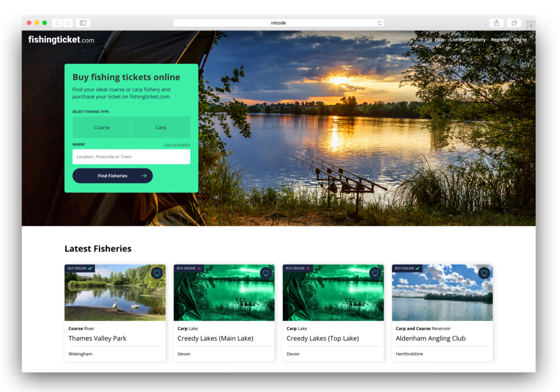Toggle the Buy Online X badge on Creedy Lakes (Main Lake)
The height and width of the screenshot is (392, 560).
(189, 268)
